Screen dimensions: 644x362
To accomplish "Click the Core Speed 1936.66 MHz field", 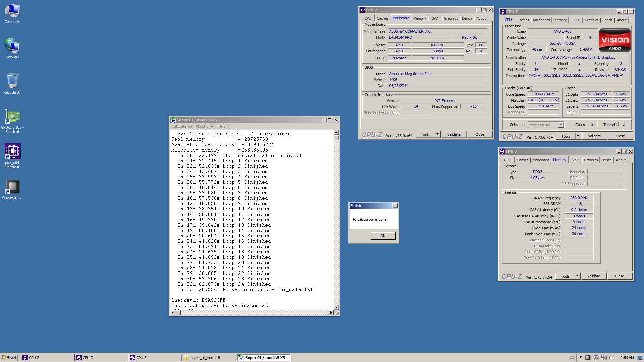I will coord(543,94).
